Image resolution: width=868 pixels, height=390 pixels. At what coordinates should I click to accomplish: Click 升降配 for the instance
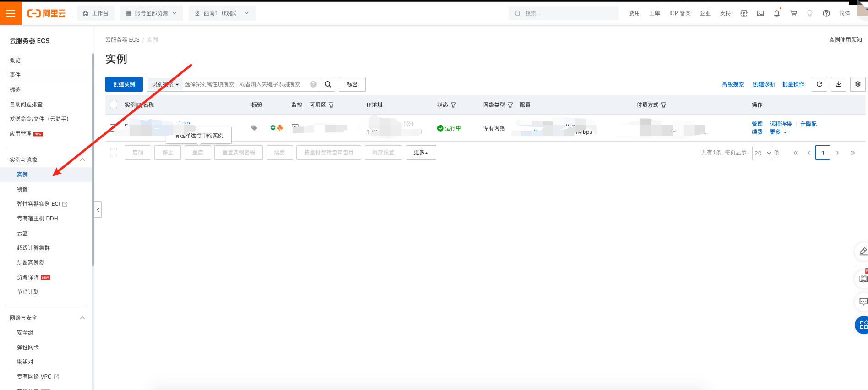[x=808, y=124]
